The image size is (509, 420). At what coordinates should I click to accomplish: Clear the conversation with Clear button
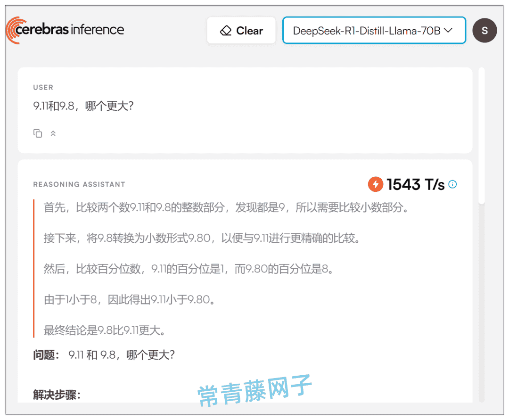pyautogui.click(x=241, y=31)
